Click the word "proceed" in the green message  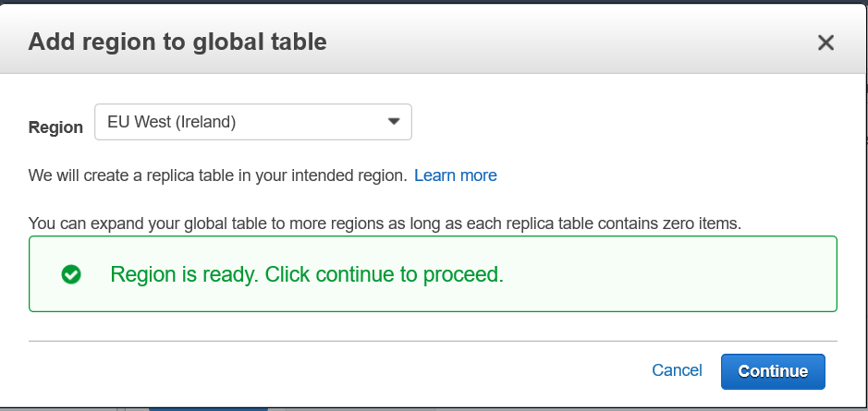coord(468,274)
